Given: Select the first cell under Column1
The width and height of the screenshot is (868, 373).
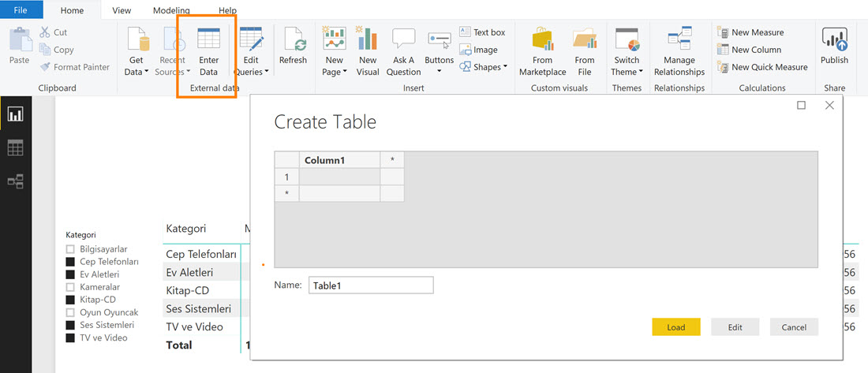Looking at the screenshot, I should [339, 177].
